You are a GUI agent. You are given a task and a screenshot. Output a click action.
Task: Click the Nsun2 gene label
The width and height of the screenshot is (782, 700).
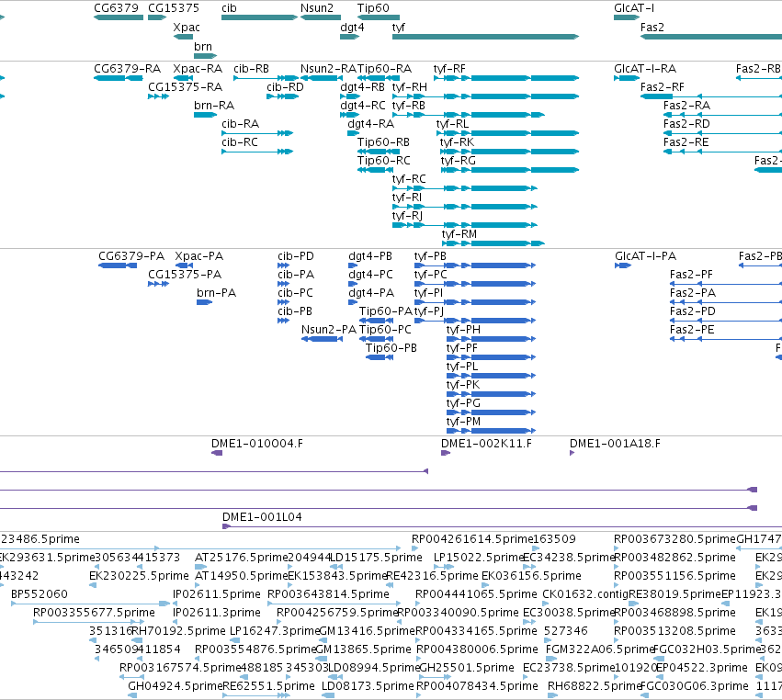pos(317,8)
